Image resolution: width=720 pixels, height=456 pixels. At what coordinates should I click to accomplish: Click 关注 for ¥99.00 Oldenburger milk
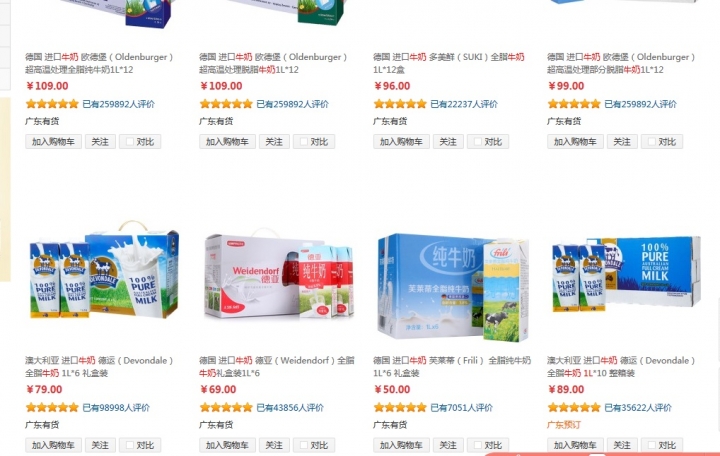click(622, 142)
